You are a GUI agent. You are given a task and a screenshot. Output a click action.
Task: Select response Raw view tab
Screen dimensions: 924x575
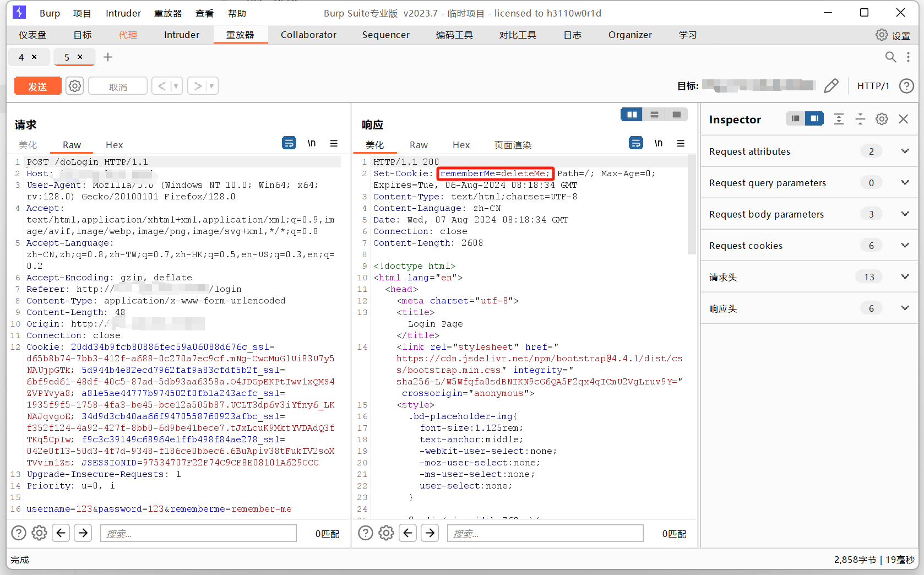click(418, 145)
